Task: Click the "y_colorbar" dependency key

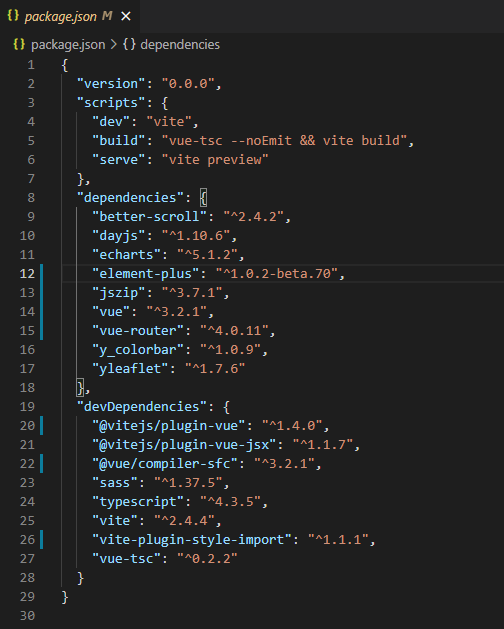Action: click(138, 350)
